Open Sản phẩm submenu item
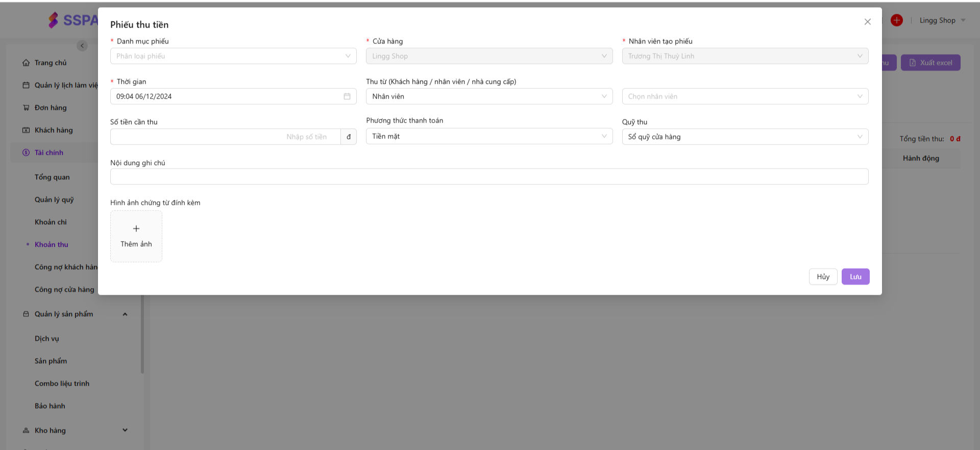 click(x=51, y=361)
